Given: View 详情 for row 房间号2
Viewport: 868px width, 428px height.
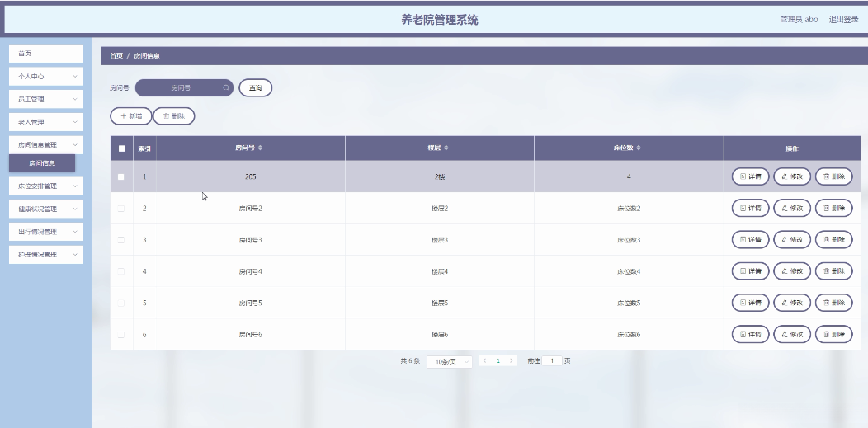Looking at the screenshot, I should (x=751, y=209).
